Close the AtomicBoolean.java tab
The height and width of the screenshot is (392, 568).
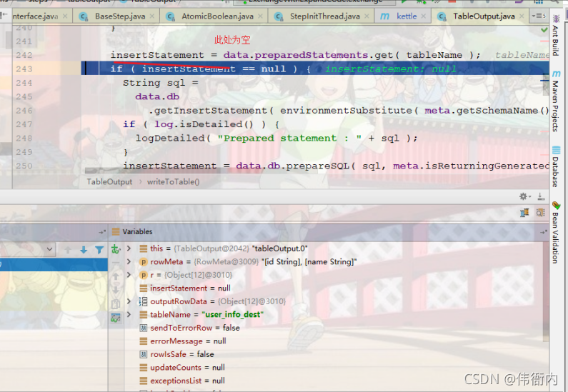tap(261, 16)
